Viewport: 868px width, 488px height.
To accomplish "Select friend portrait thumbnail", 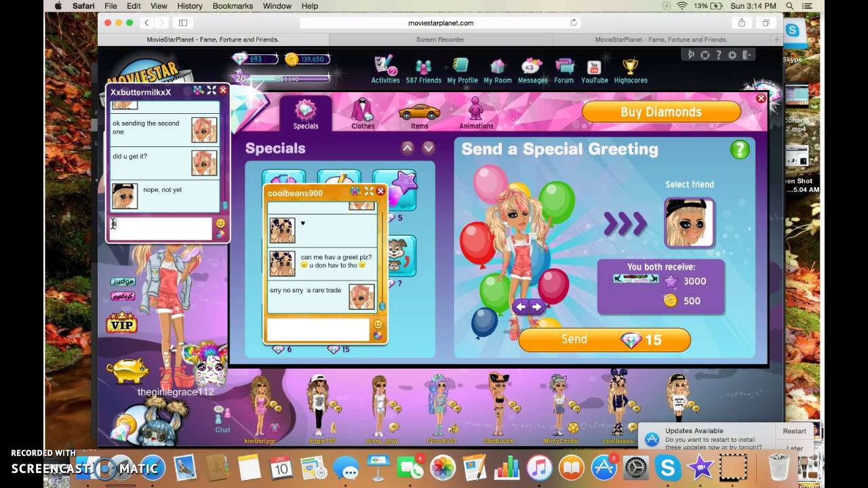I will tap(689, 223).
